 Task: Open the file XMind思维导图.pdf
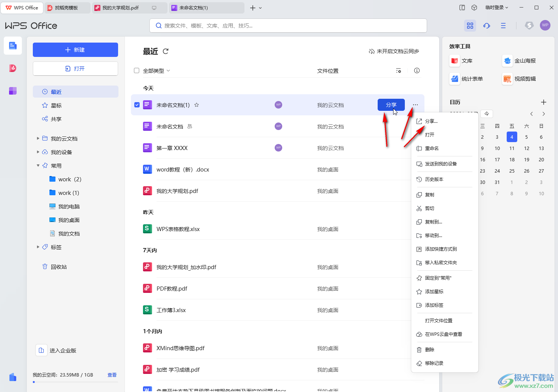[180, 348]
